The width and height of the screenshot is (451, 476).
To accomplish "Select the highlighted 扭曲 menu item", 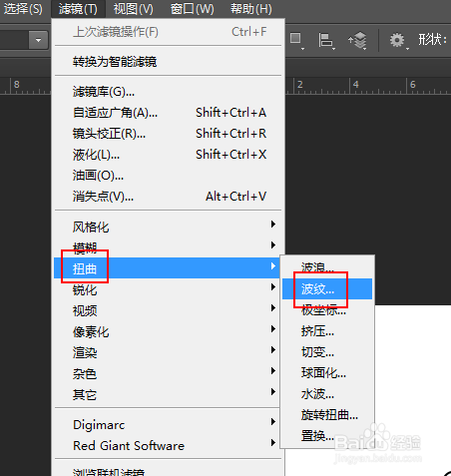I will 167,268.
